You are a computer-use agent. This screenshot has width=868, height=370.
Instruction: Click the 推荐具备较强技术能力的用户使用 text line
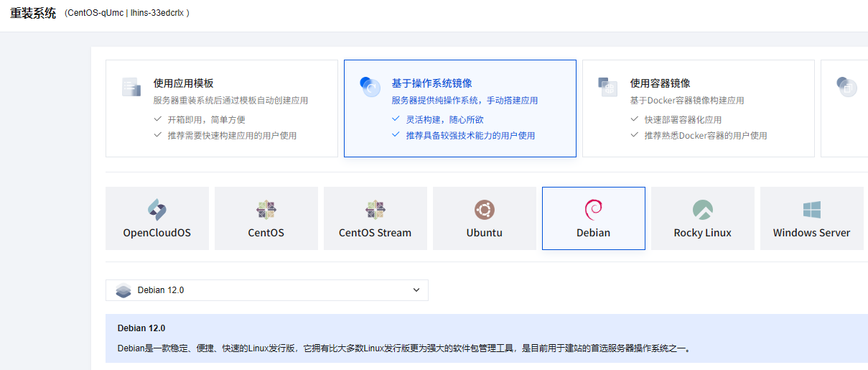[471, 135]
